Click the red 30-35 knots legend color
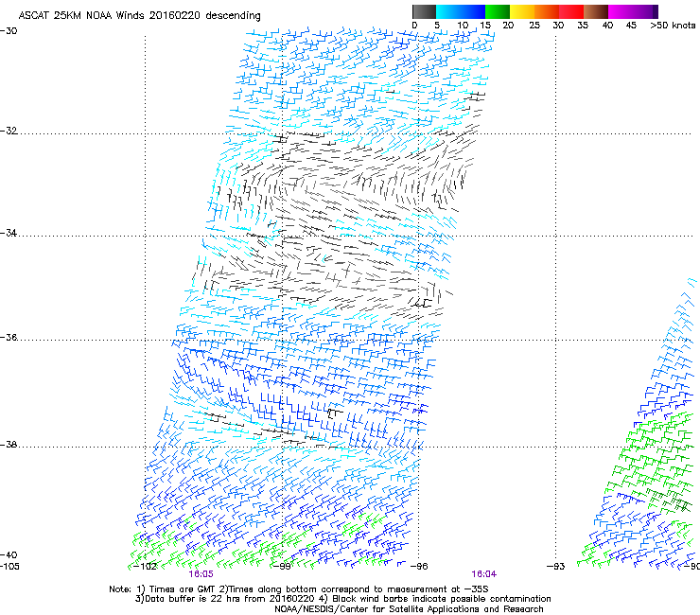This screenshot has width=700, height=615. click(571, 11)
